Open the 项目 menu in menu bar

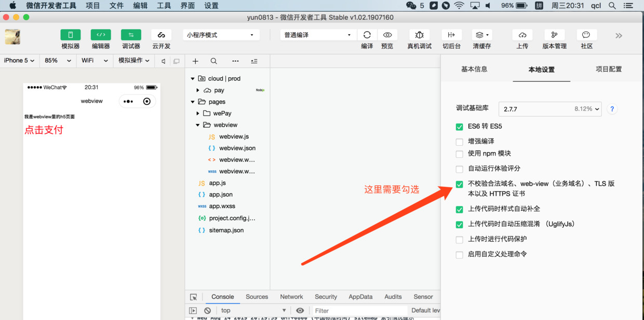click(92, 6)
